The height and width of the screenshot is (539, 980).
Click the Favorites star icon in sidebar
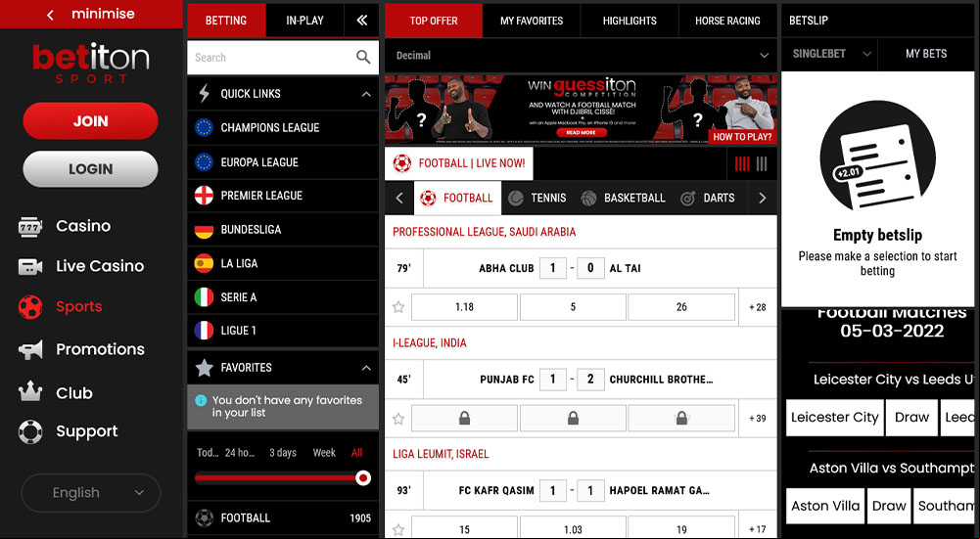click(x=204, y=367)
